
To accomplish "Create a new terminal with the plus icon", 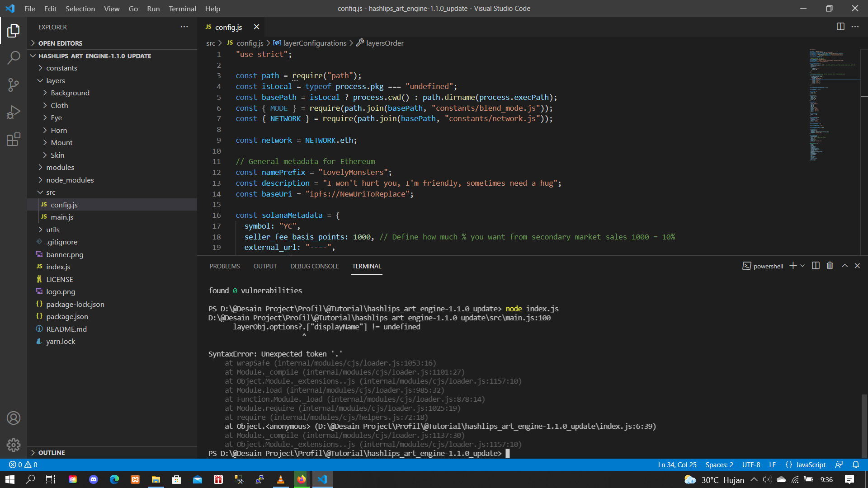I will pyautogui.click(x=793, y=266).
